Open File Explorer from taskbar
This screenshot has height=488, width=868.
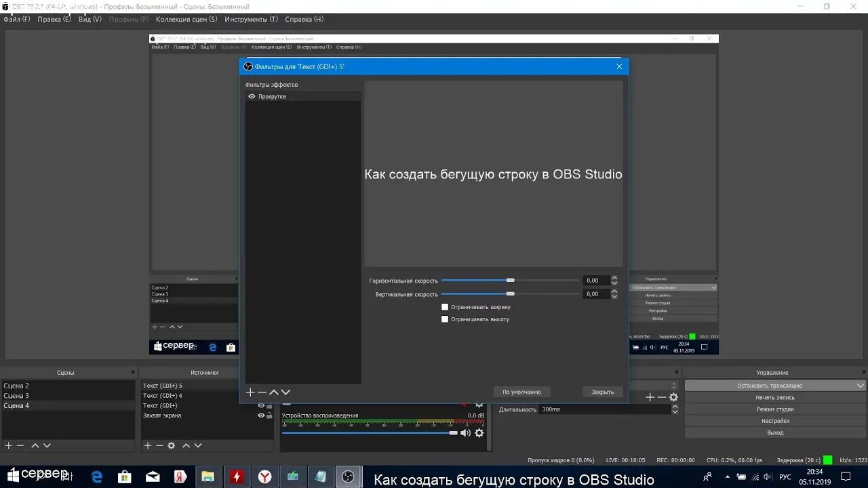pyautogui.click(x=208, y=477)
